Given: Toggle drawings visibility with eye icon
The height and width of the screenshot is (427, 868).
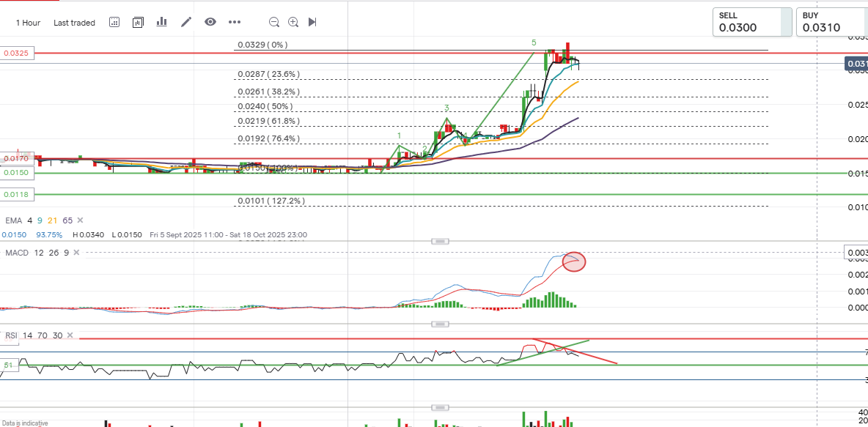Looking at the screenshot, I should click(x=210, y=22).
